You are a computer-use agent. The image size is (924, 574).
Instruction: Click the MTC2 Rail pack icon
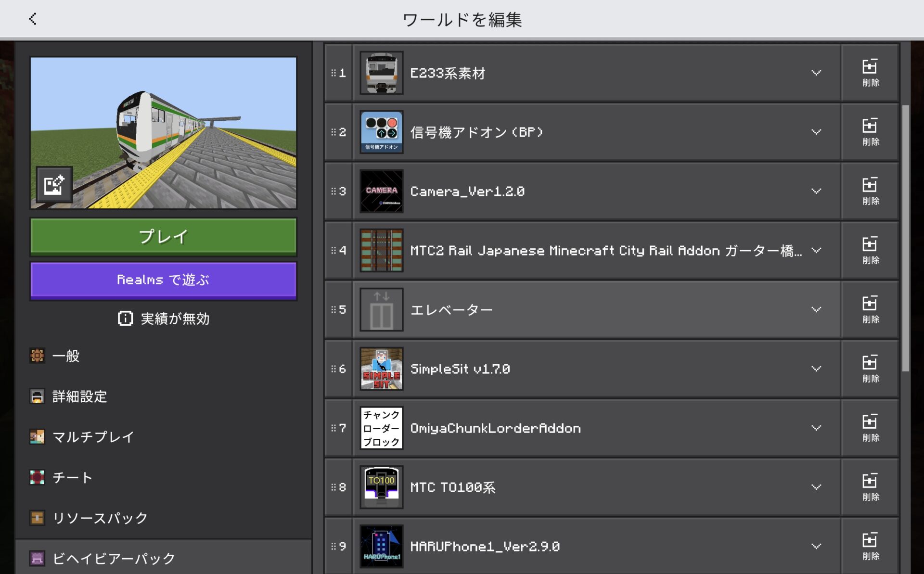(x=382, y=250)
